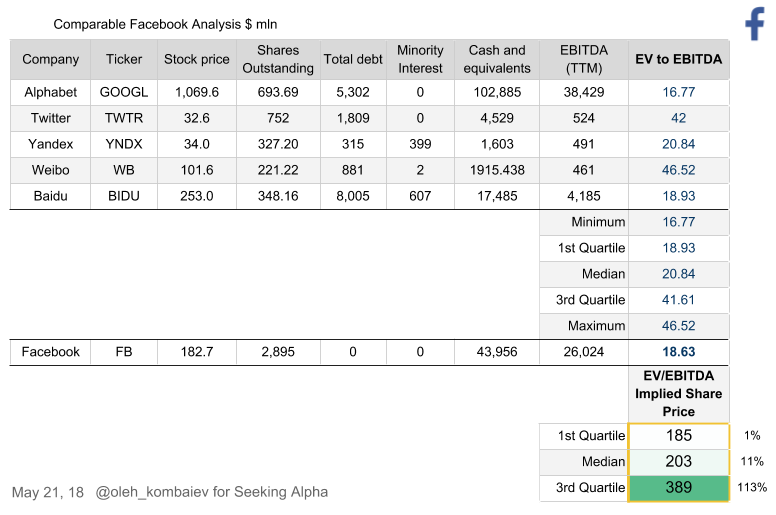
Task: Click the Alphabet company cell
Action: coord(50,93)
